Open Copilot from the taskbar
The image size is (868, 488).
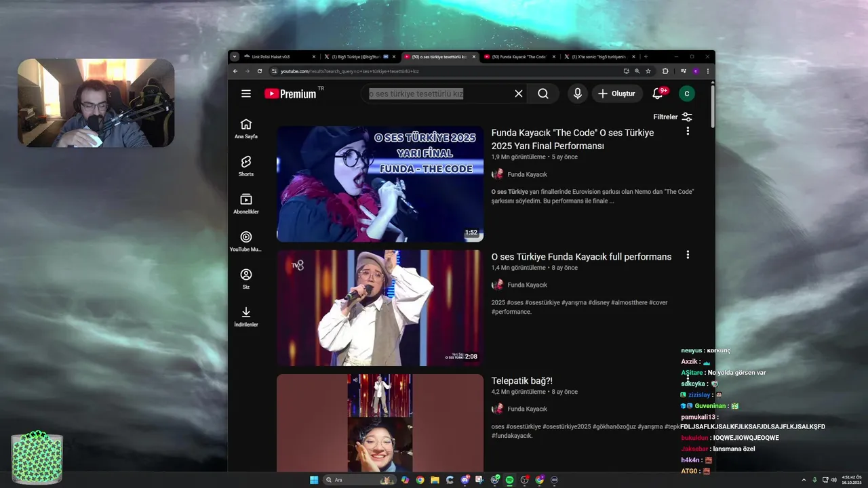[405, 480]
